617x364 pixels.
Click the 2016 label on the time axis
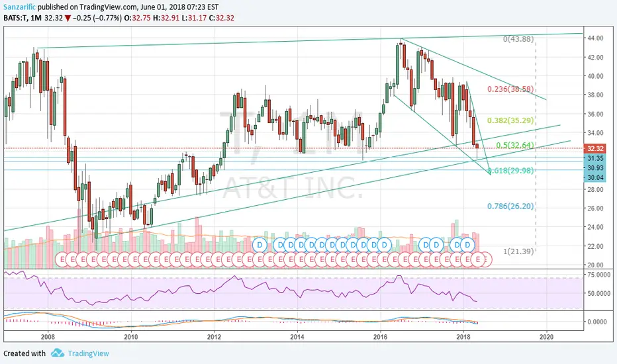pos(380,336)
